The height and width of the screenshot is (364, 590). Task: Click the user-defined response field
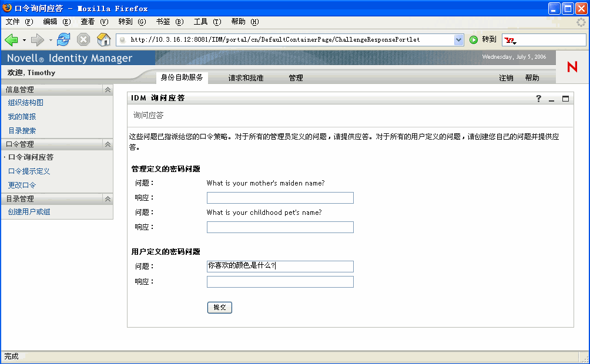click(x=280, y=282)
